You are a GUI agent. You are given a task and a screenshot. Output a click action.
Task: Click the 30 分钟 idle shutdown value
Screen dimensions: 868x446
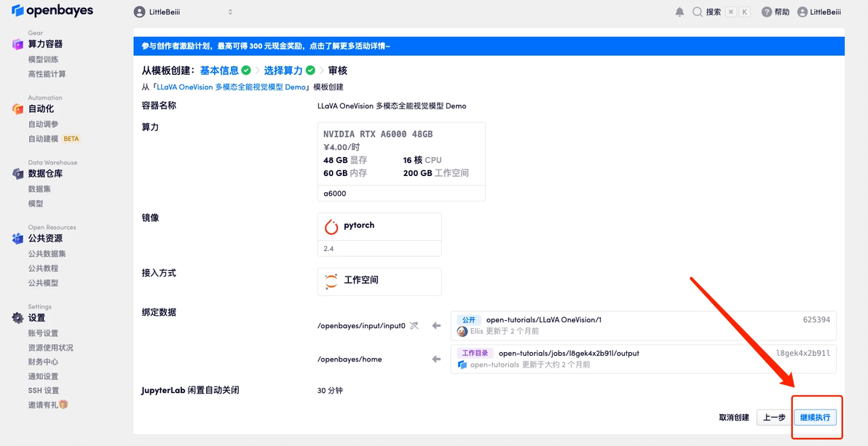[x=330, y=391]
